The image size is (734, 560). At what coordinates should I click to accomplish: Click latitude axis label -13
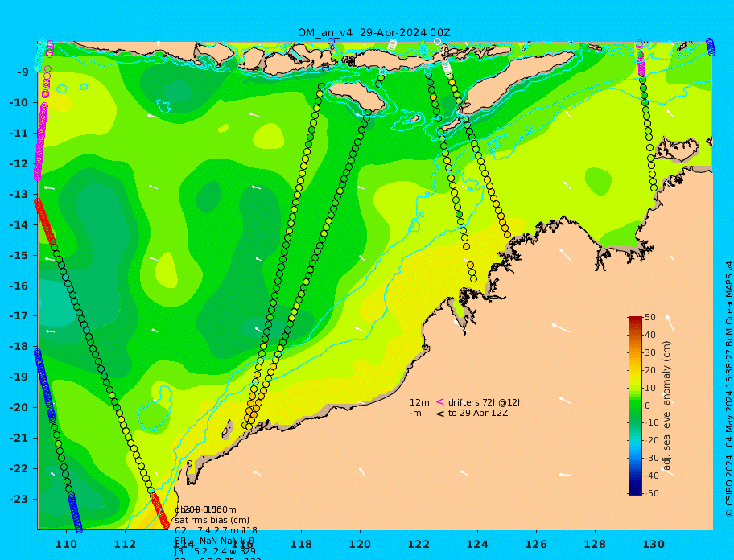pos(19,194)
